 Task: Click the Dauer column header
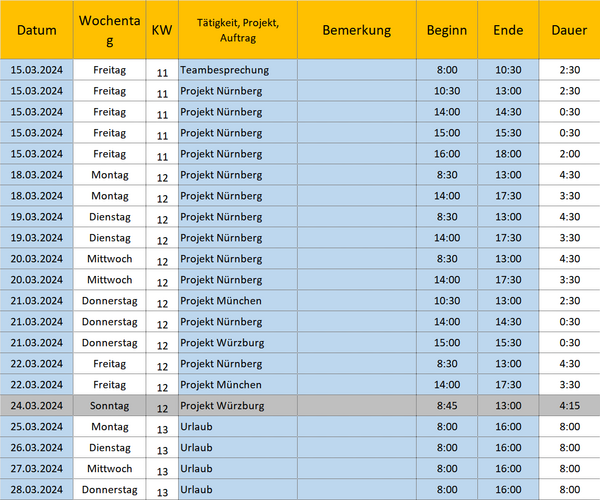[569, 30]
